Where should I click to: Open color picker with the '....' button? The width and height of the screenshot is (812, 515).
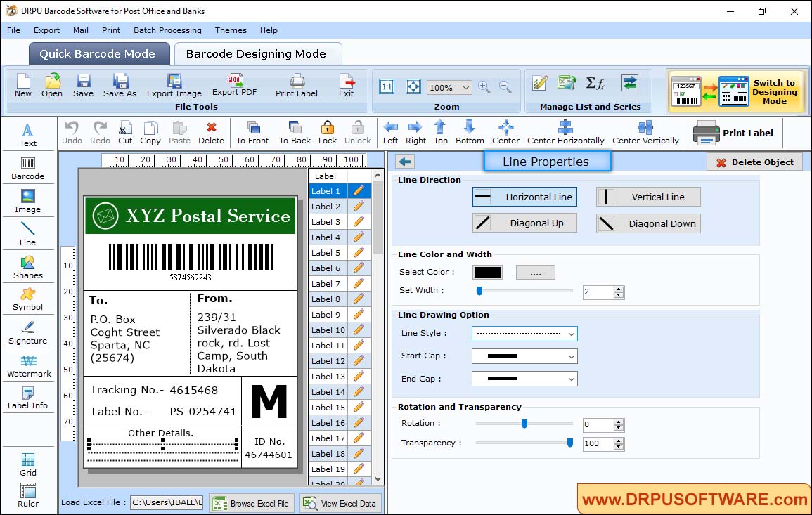(536, 272)
